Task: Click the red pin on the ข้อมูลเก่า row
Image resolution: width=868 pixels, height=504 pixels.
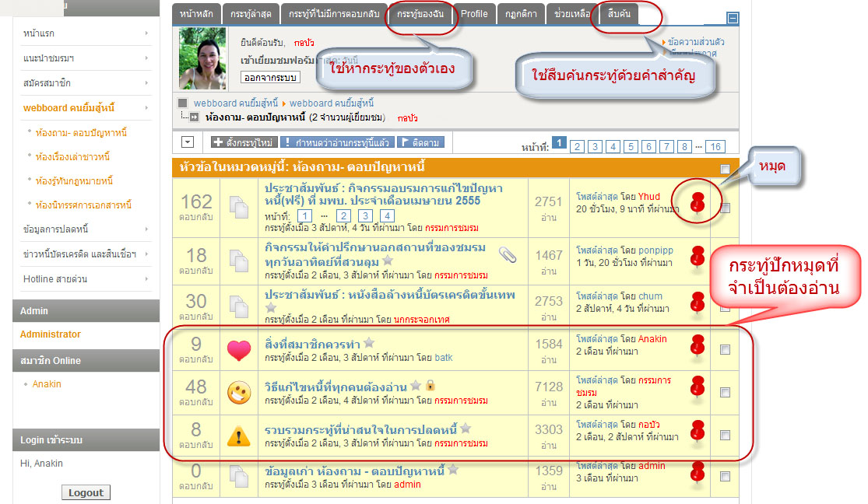Action: pyautogui.click(x=698, y=472)
